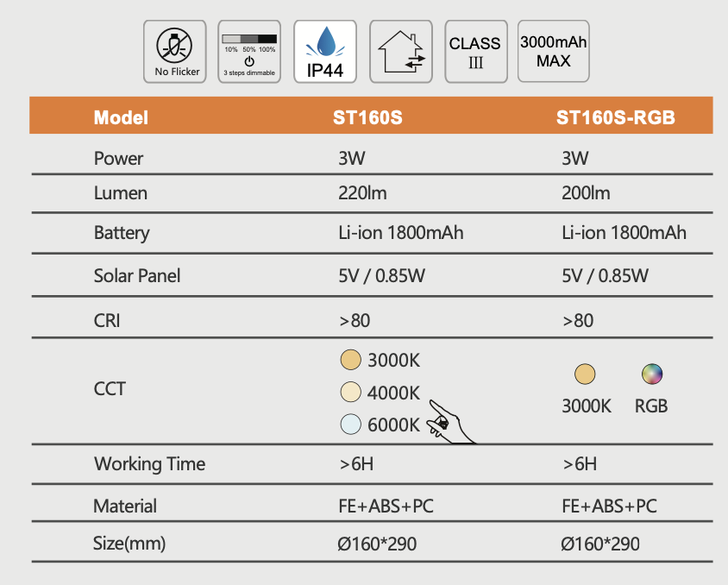Click the Working Time row label

tap(149, 464)
